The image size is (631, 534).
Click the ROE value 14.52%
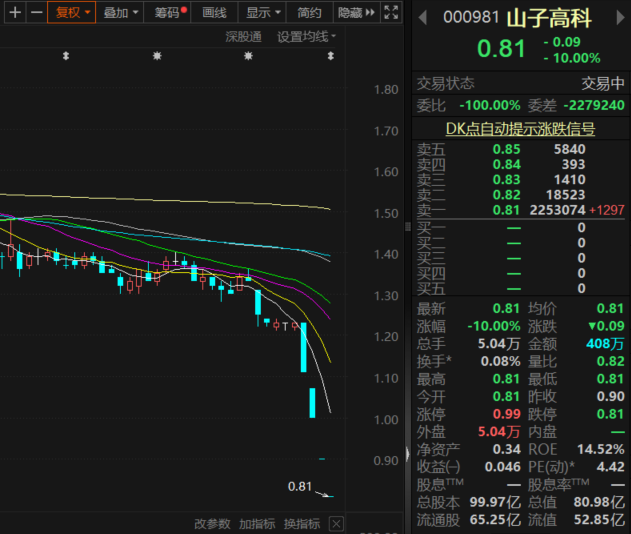tap(600, 449)
